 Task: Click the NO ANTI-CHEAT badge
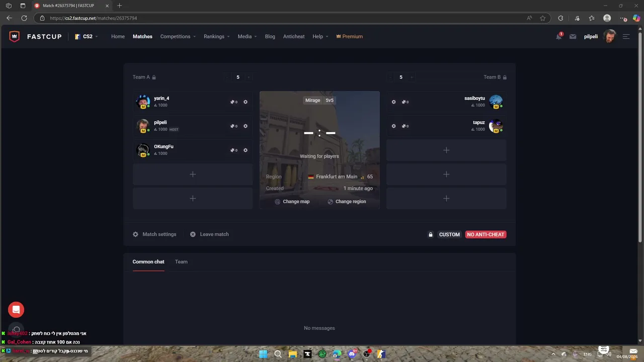[486, 234]
